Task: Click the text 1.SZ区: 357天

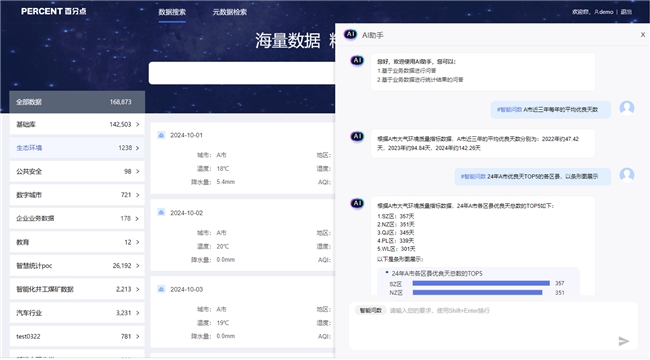Action: click(395, 216)
